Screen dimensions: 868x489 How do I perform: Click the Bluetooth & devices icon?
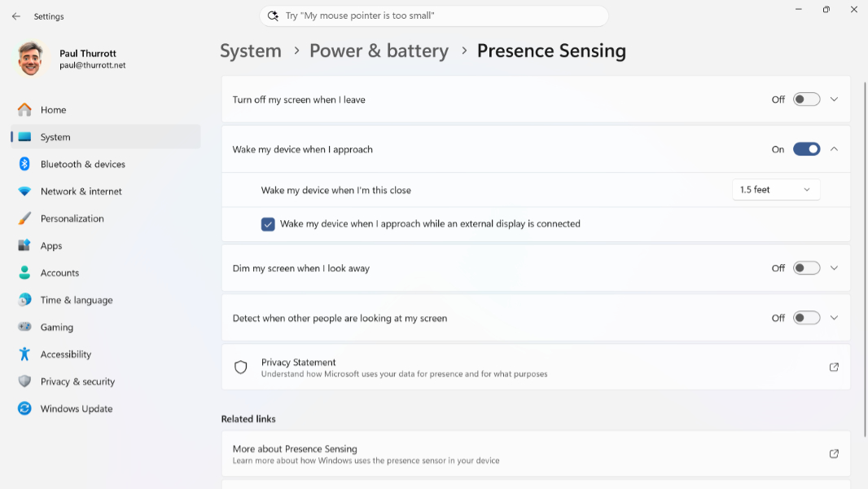24,164
